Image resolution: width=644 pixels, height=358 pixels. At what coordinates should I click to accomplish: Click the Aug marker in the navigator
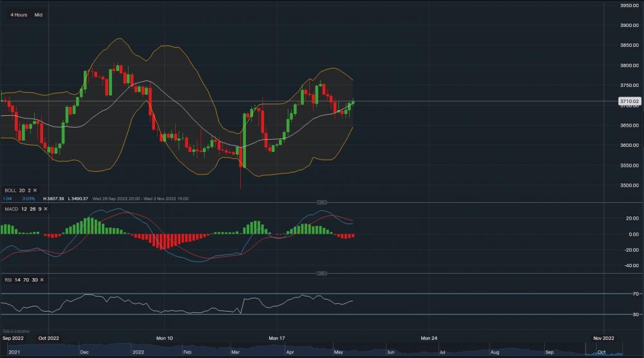[x=494, y=352]
